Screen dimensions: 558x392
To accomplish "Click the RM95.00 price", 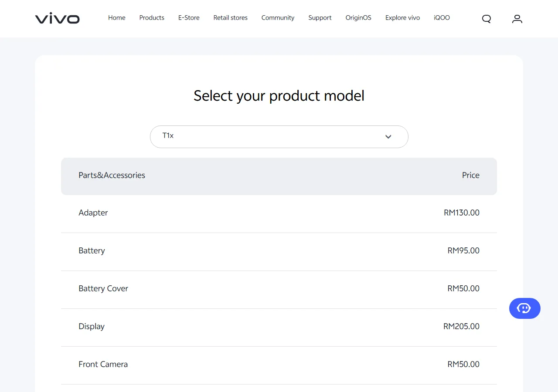I will (463, 251).
